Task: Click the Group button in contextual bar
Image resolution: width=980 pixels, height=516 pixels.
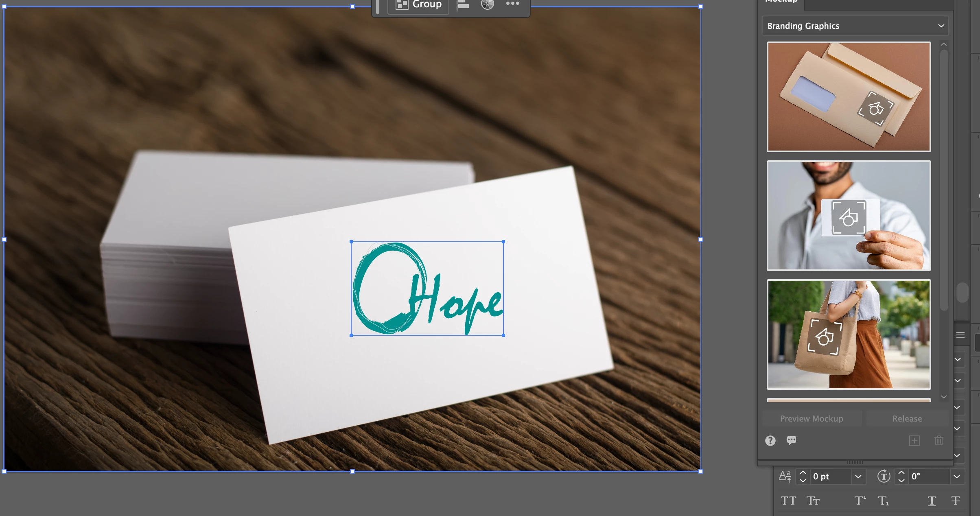Action: tap(418, 5)
